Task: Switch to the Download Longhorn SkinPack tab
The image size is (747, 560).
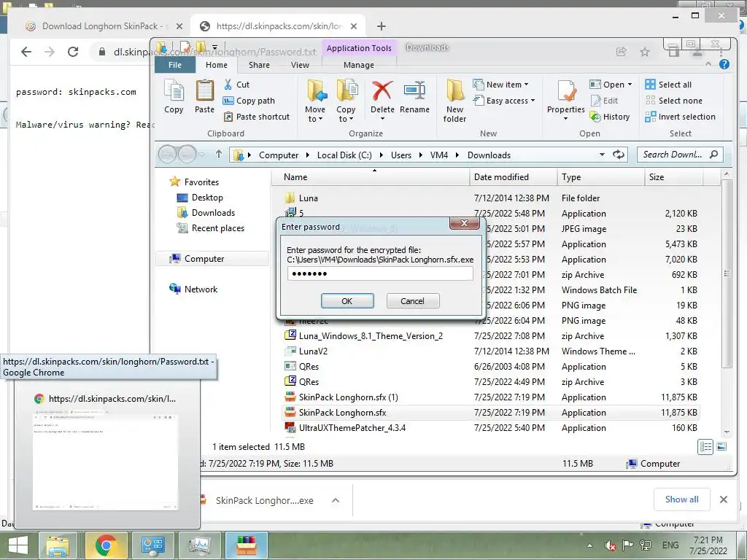Action: pos(104,26)
